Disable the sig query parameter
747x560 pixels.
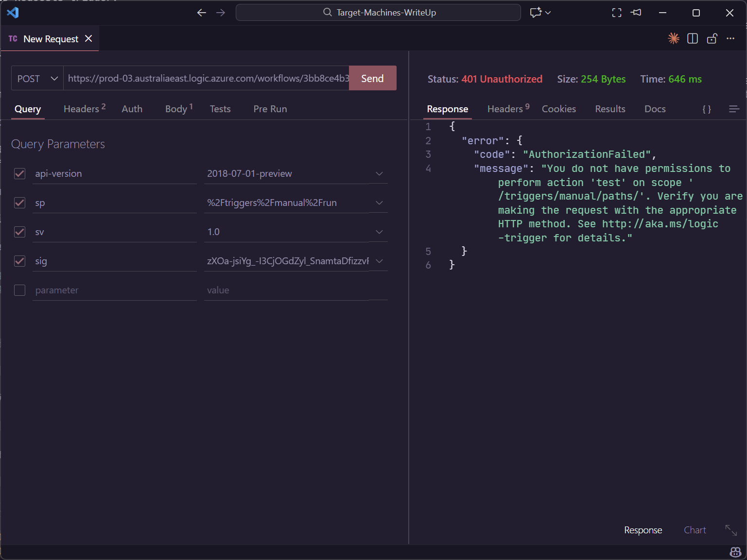pos(20,261)
